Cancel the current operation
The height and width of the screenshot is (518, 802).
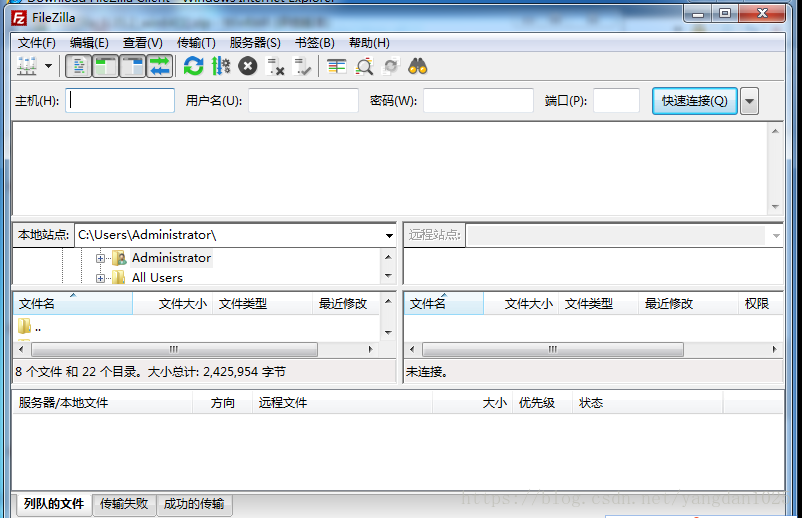[x=248, y=66]
